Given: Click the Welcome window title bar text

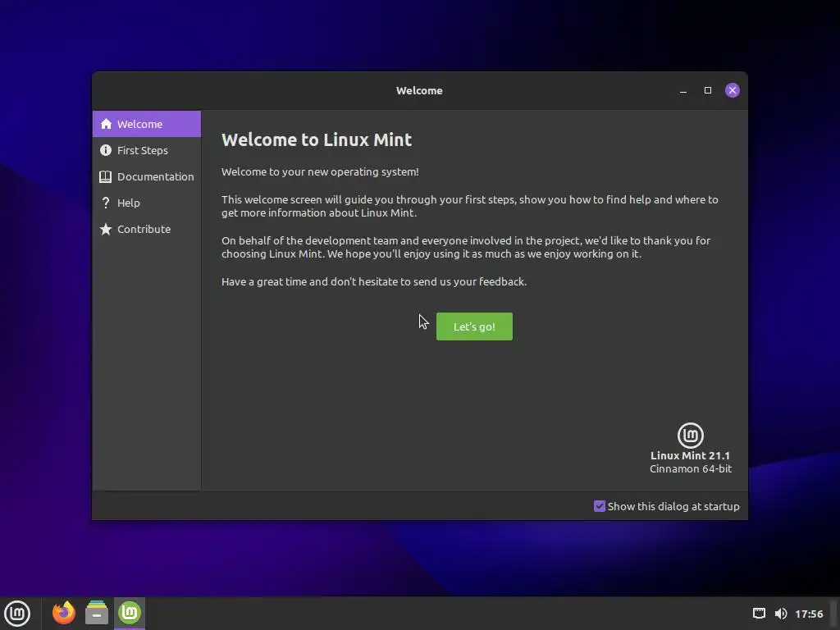Looking at the screenshot, I should tap(419, 90).
